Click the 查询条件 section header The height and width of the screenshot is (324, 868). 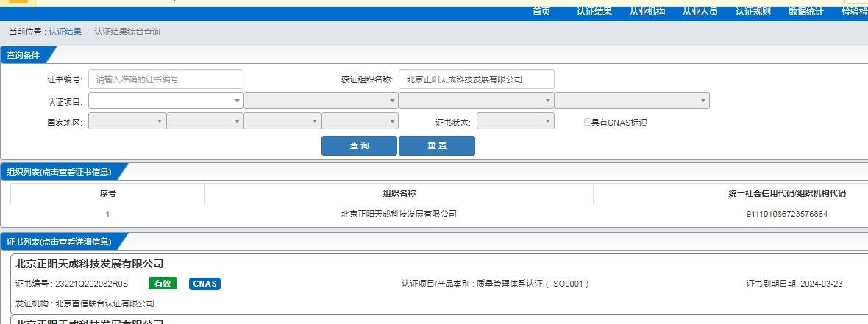[x=24, y=55]
